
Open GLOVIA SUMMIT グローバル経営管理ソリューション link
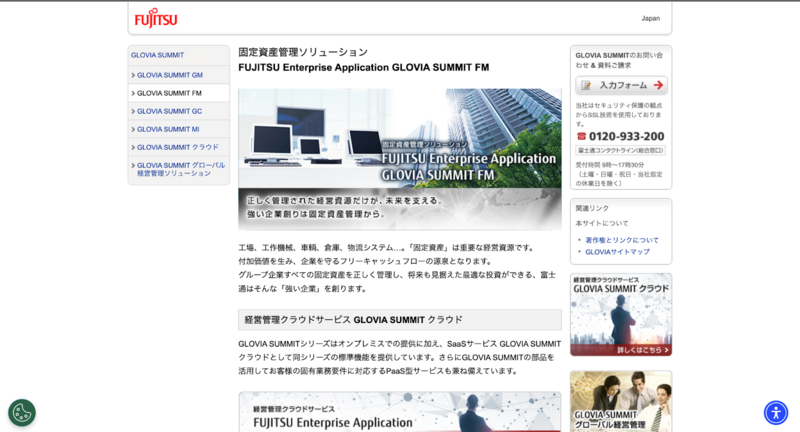[x=181, y=169]
